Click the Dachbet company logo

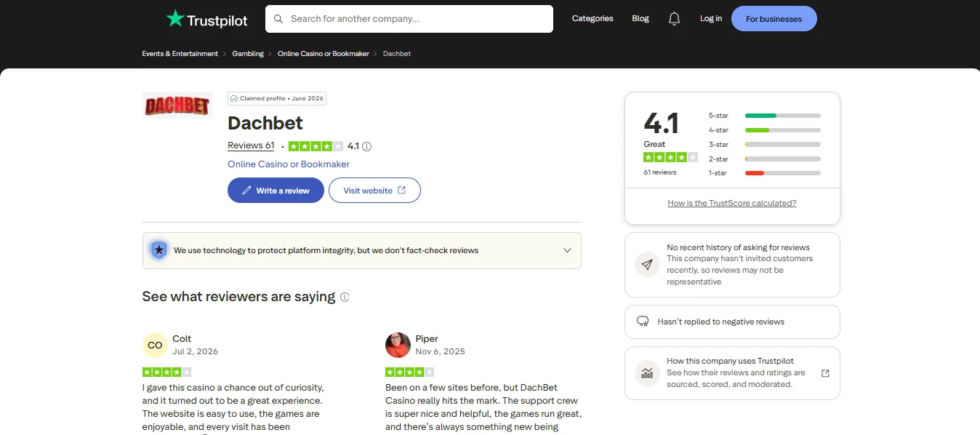pyautogui.click(x=177, y=106)
